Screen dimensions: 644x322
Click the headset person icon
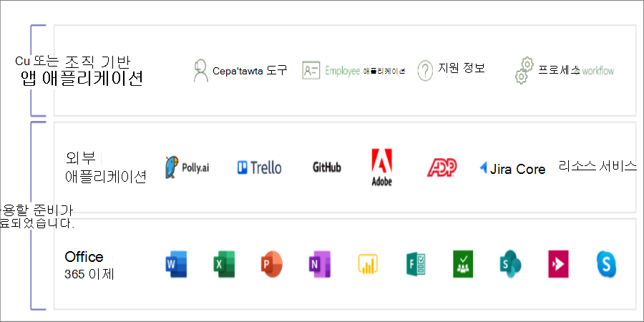pyautogui.click(x=200, y=71)
